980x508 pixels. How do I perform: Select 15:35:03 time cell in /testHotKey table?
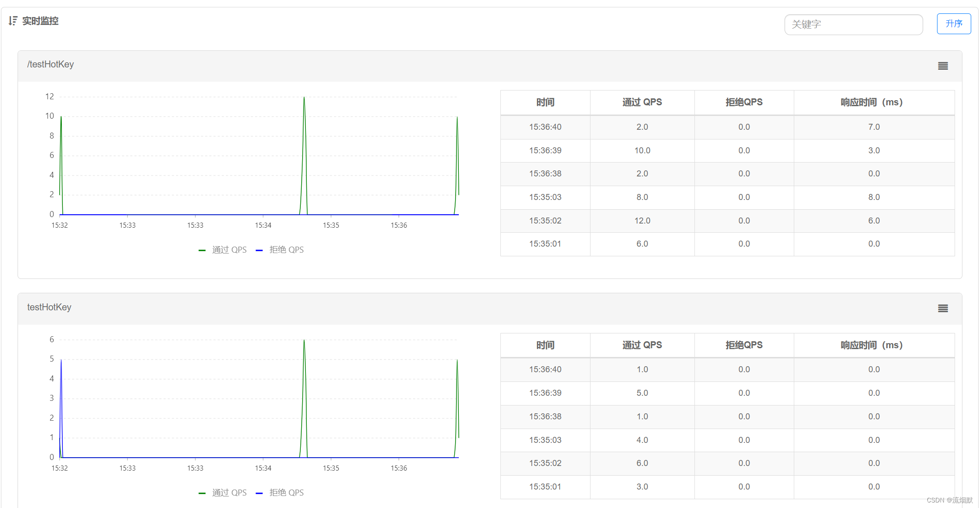click(545, 197)
